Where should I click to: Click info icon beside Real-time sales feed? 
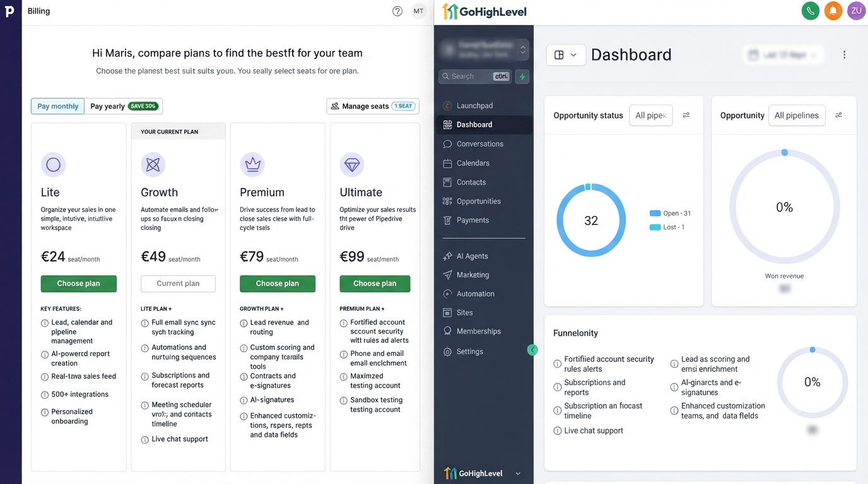coord(45,377)
